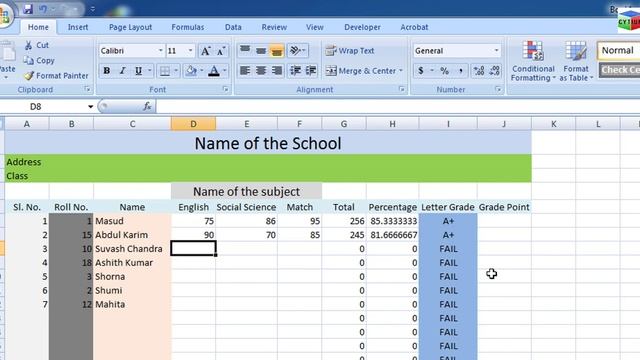The height and width of the screenshot is (360, 640).
Task: Decrease font size with Shrink Font icon
Action: 221,51
